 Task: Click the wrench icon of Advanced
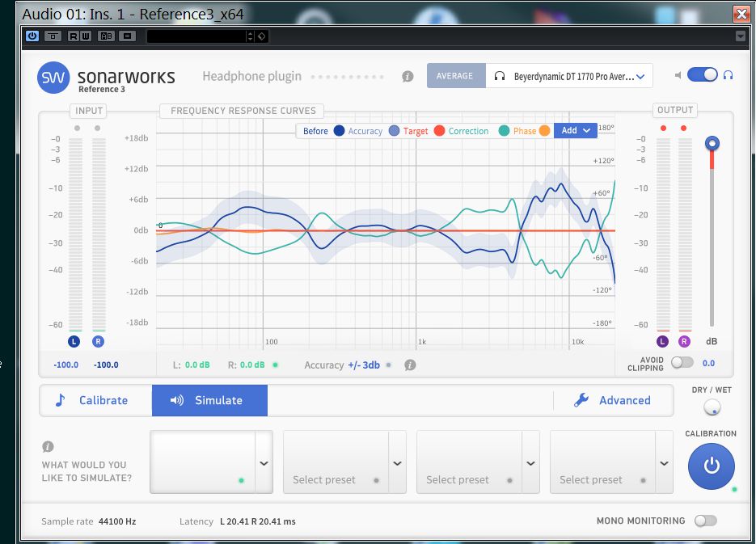[581, 400]
